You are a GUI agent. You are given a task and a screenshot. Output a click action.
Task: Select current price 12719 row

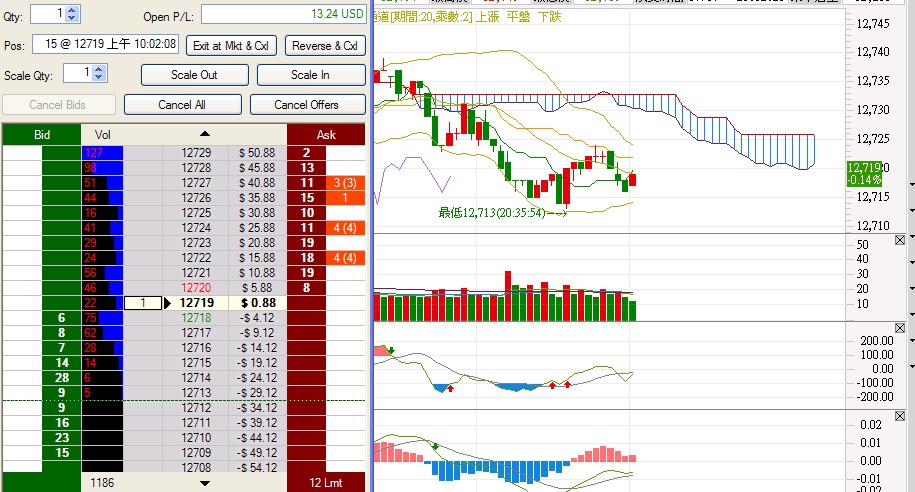[x=196, y=303]
